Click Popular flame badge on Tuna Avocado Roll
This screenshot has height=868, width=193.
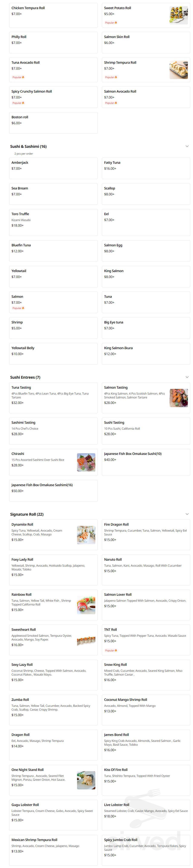tap(23, 77)
